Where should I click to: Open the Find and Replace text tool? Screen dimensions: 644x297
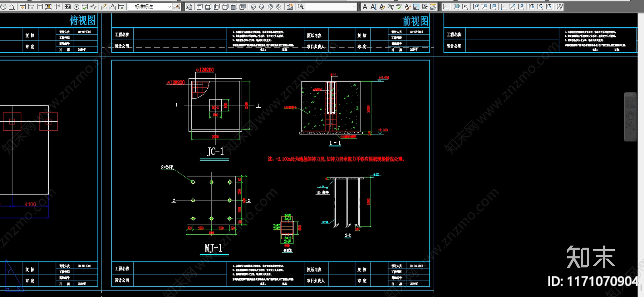(x=390, y=7)
